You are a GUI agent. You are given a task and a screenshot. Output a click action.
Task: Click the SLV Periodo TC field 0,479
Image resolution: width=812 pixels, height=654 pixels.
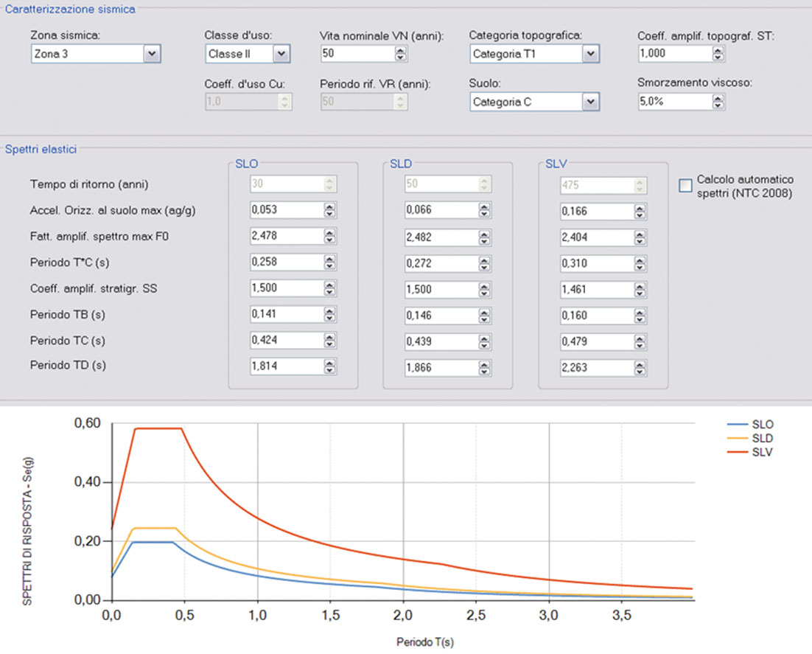(597, 342)
